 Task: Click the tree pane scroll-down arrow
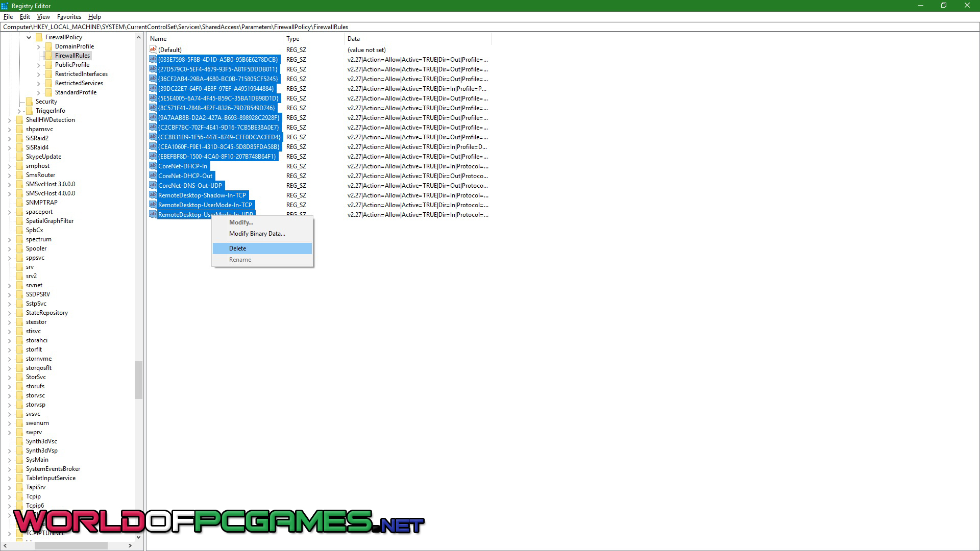point(138,537)
